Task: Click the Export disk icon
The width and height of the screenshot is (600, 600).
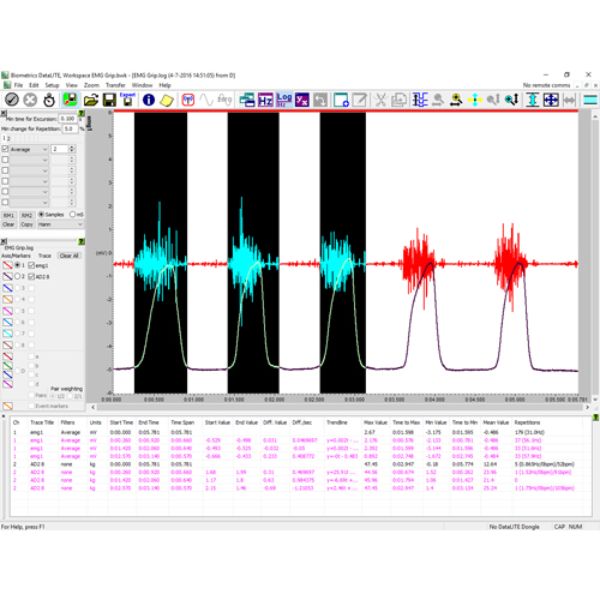Action: [127, 99]
